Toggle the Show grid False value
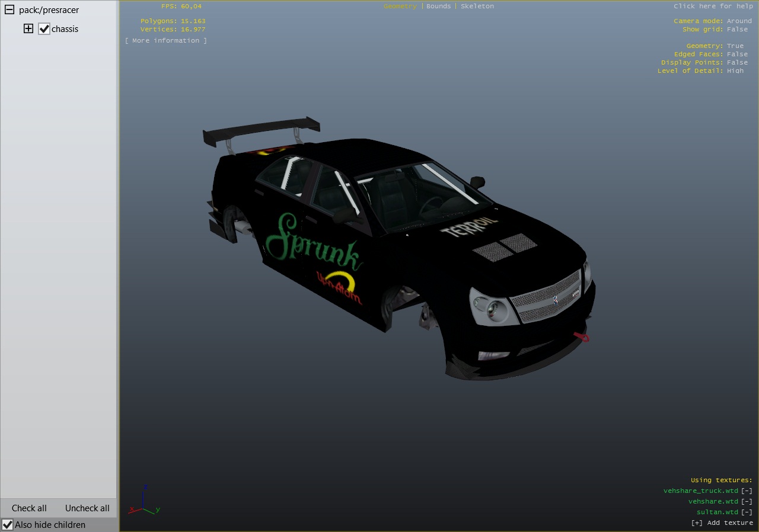The width and height of the screenshot is (759, 532). (738, 29)
